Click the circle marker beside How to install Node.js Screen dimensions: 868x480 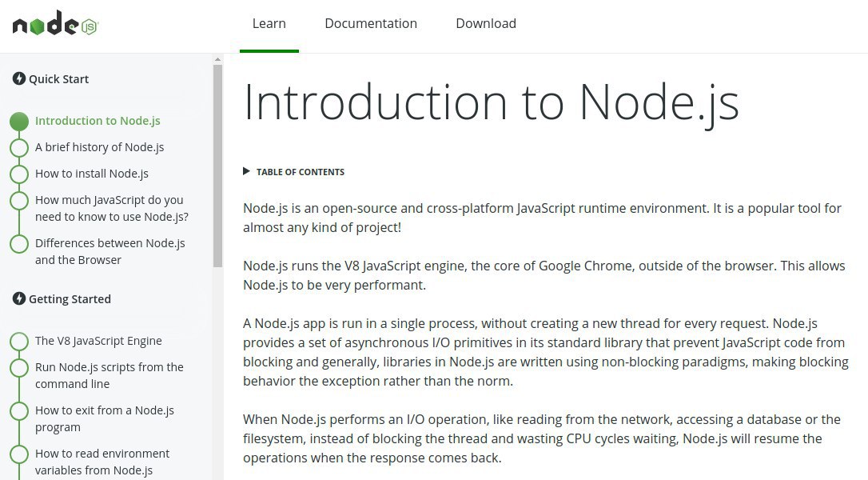click(x=19, y=174)
